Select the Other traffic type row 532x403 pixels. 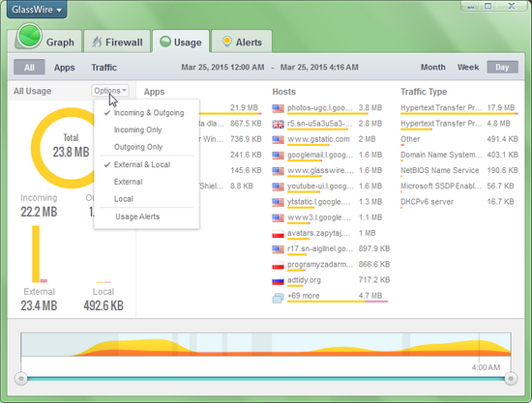(459, 139)
